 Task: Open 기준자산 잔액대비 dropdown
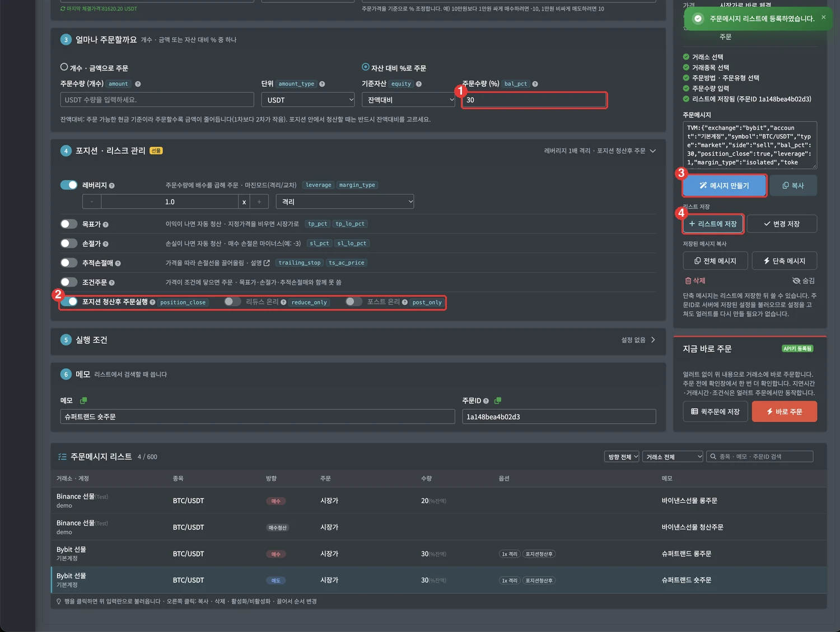[x=409, y=100]
